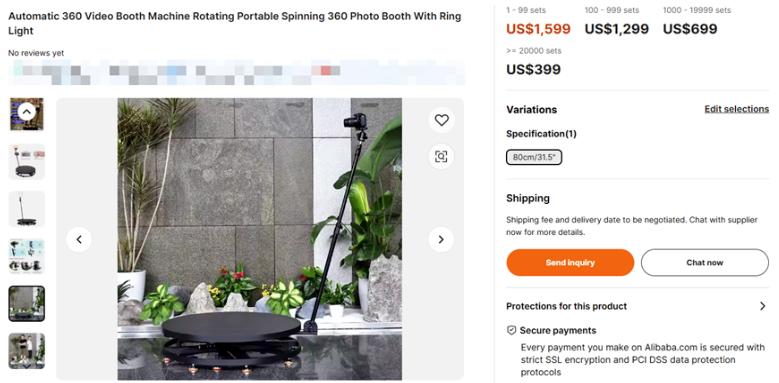Viewport: 779px width, 383px height.
Task: Click the Chat now button
Action: point(704,262)
